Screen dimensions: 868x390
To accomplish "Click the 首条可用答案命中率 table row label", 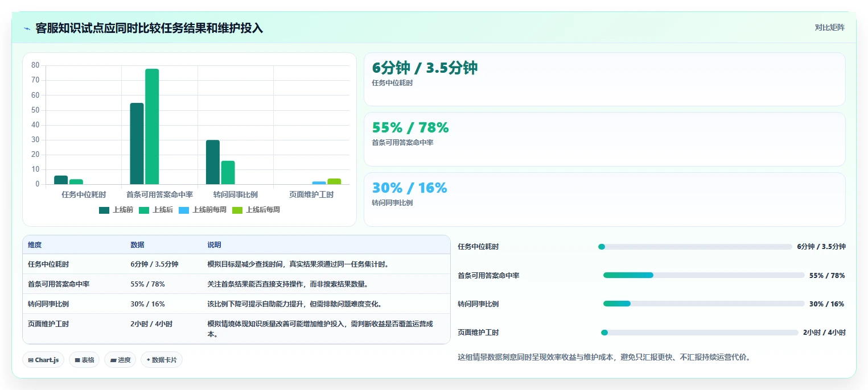I will (x=59, y=284).
